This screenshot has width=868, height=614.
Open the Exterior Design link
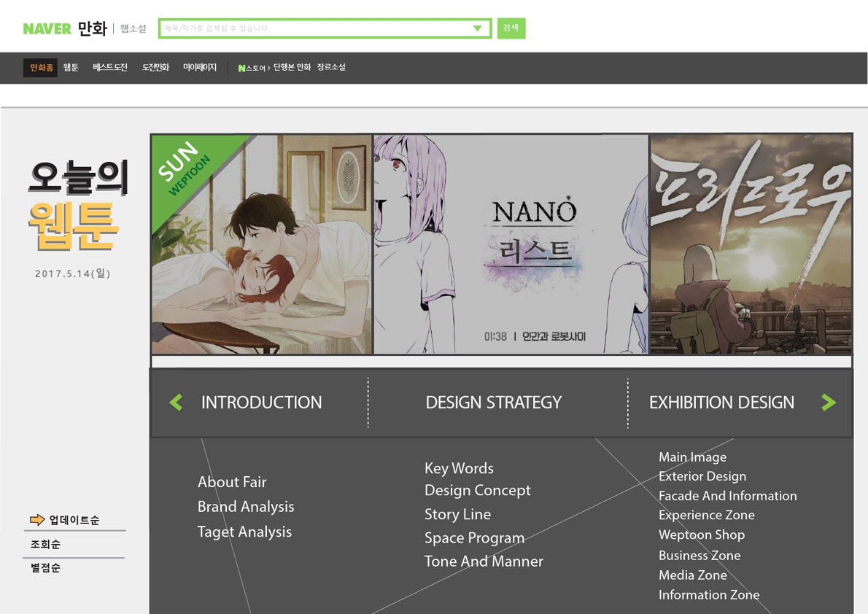coord(702,476)
